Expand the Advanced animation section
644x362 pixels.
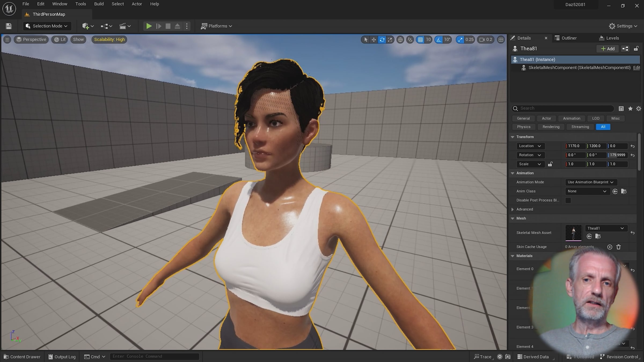point(513,209)
